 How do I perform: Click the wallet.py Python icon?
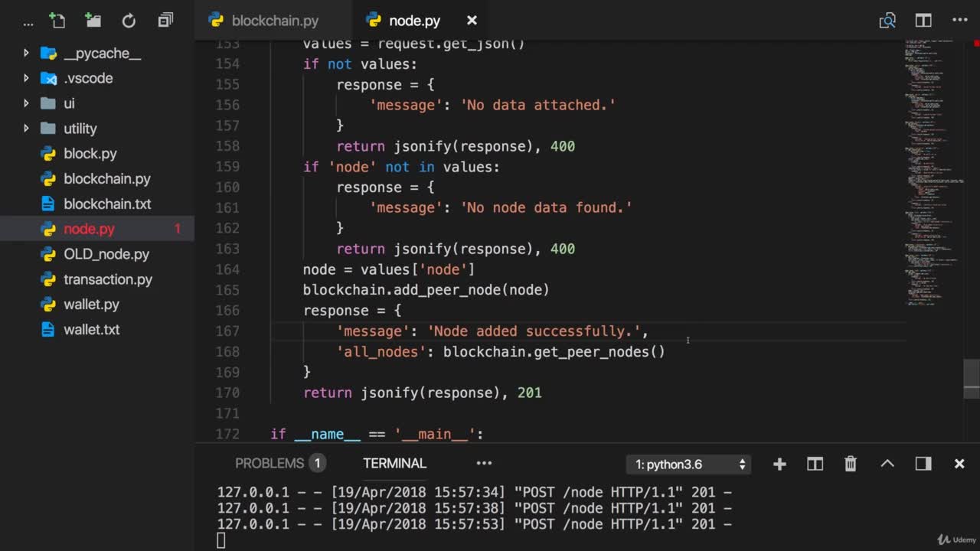tap(48, 305)
